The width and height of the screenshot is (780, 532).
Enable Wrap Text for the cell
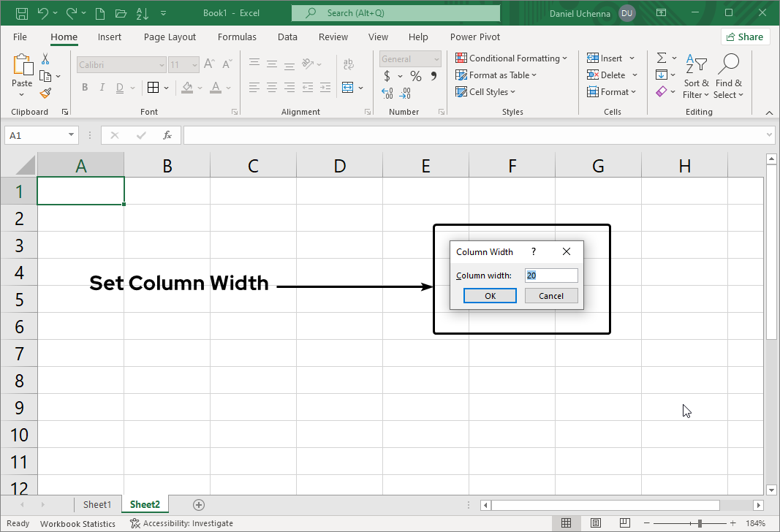pos(348,64)
